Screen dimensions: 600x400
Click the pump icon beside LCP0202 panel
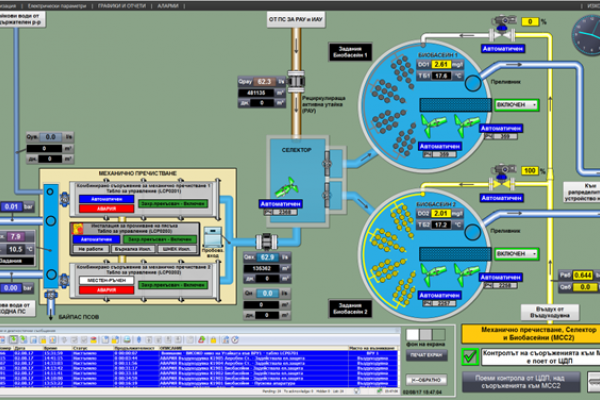tap(64, 281)
